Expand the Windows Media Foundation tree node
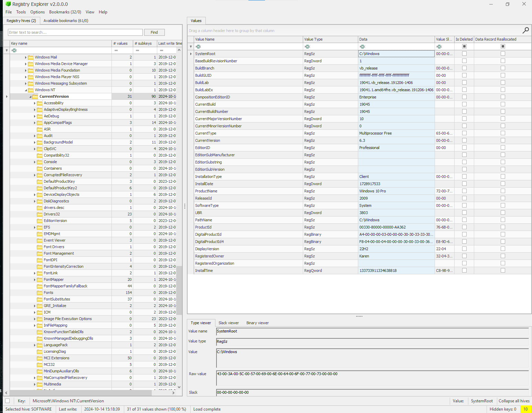 (25, 71)
